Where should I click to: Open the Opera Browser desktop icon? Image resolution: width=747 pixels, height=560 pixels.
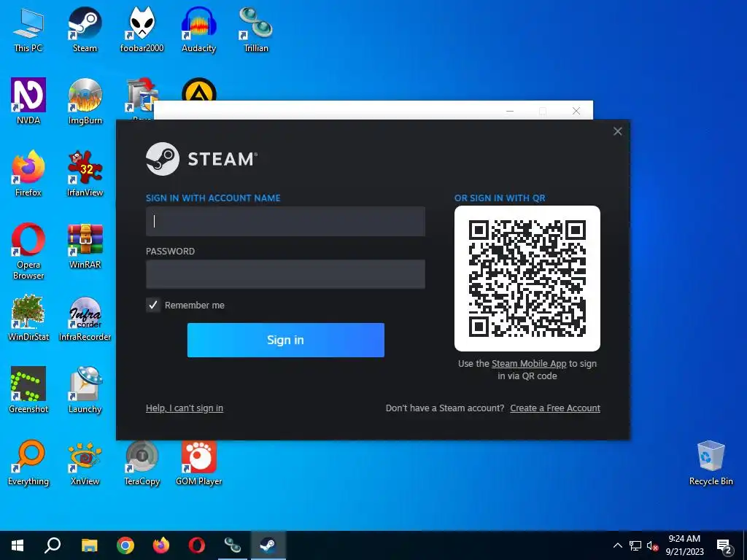(28, 252)
